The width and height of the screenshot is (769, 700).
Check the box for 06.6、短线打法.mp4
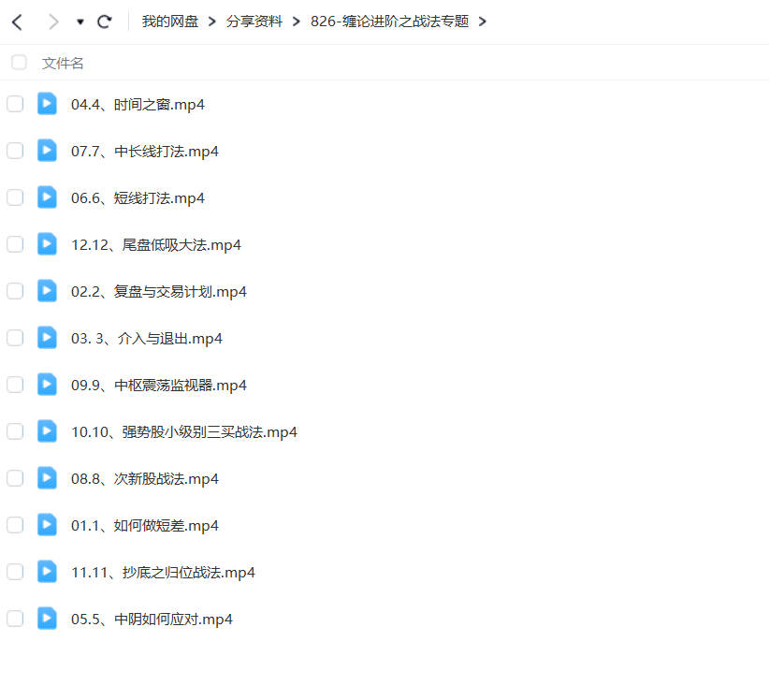click(15, 197)
